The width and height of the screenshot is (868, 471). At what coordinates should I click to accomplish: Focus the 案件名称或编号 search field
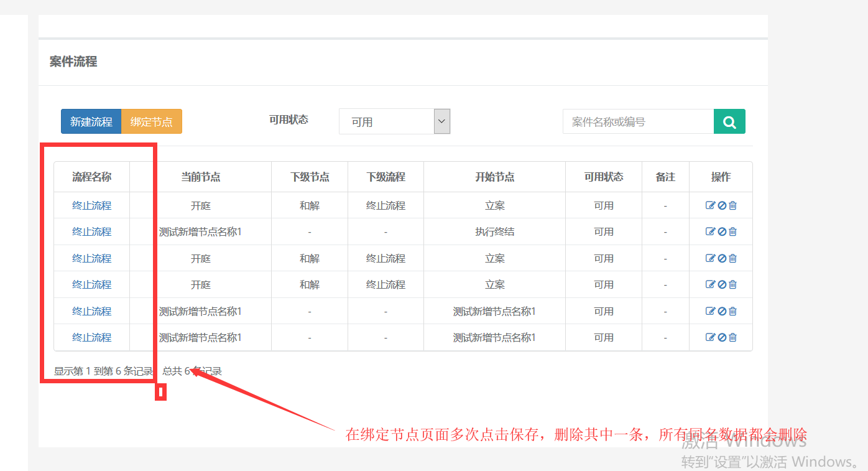pyautogui.click(x=638, y=122)
